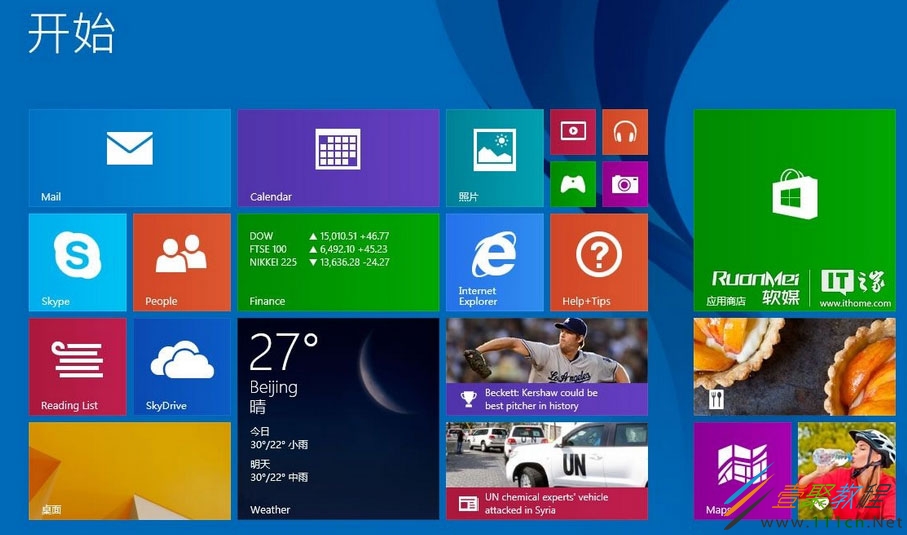
Task: Open the People tile
Action: (182, 263)
